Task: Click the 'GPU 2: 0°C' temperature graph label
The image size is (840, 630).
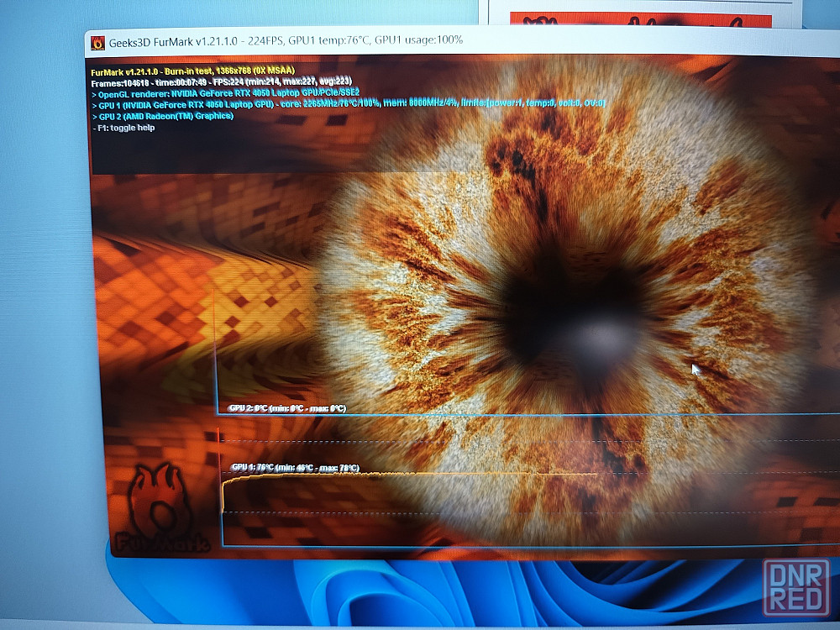Action: click(287, 408)
